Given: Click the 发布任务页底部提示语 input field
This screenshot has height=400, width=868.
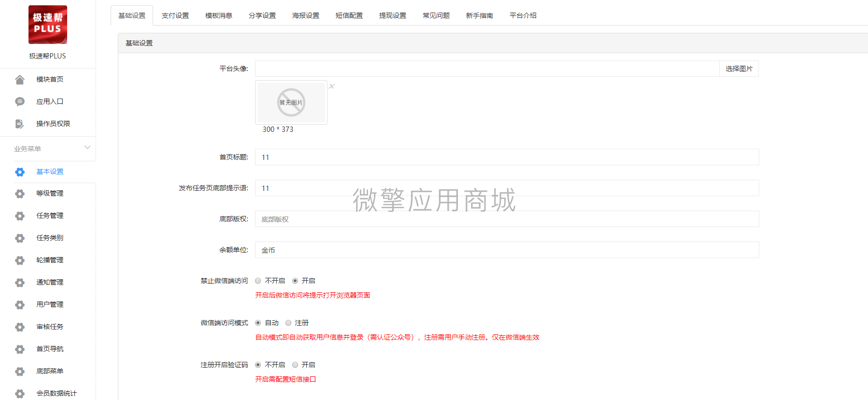Looking at the screenshot, I should click(507, 188).
